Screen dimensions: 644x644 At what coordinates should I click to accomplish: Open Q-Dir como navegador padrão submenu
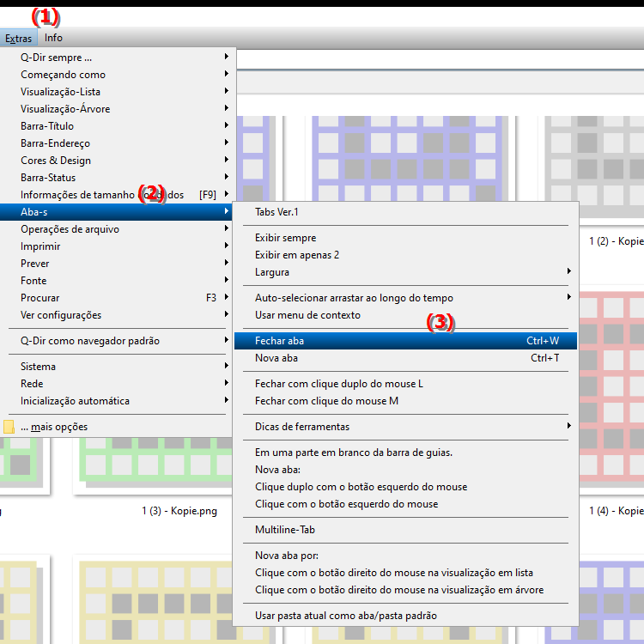(118, 341)
